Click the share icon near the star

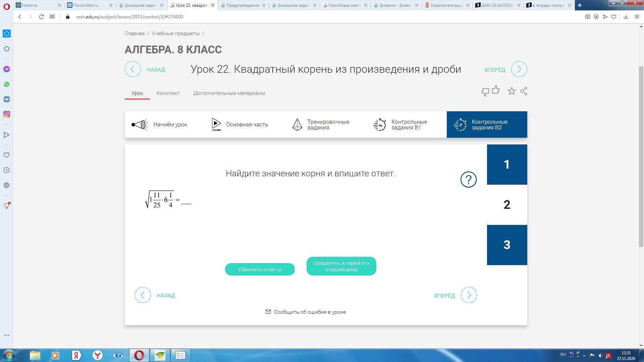[x=524, y=91]
